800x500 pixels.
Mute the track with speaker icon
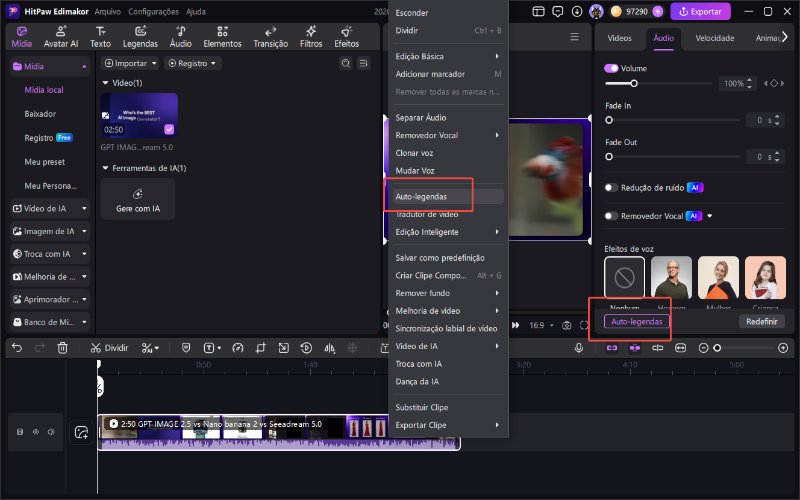click(x=51, y=432)
